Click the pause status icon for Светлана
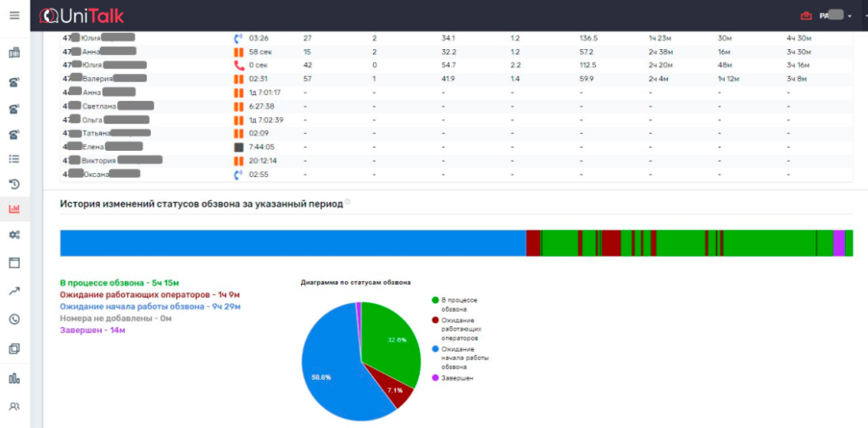This screenshot has width=868, height=428. [238, 106]
